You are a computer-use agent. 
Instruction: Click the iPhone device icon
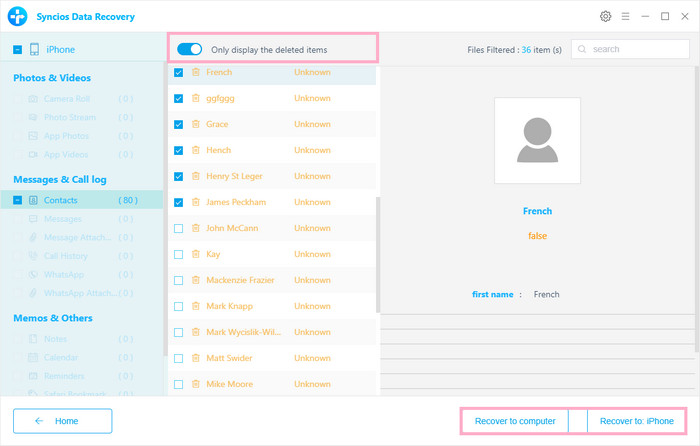[34, 49]
